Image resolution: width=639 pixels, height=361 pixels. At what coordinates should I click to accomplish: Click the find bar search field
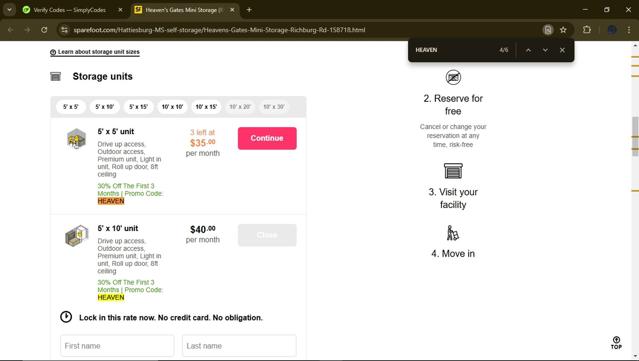[x=452, y=50]
